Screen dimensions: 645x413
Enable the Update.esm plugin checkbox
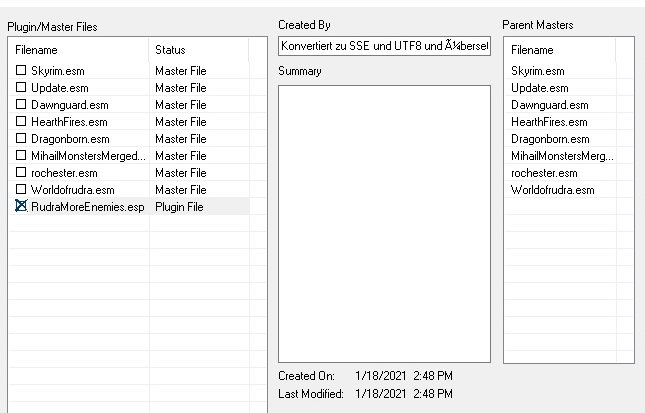(21, 88)
